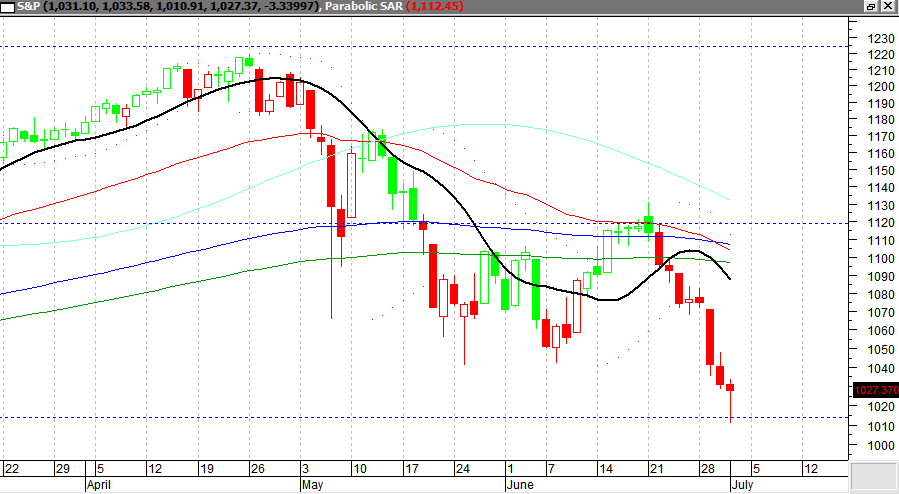899x494 pixels.
Task: Click the date label 22 on time axis
Action: click(12, 469)
